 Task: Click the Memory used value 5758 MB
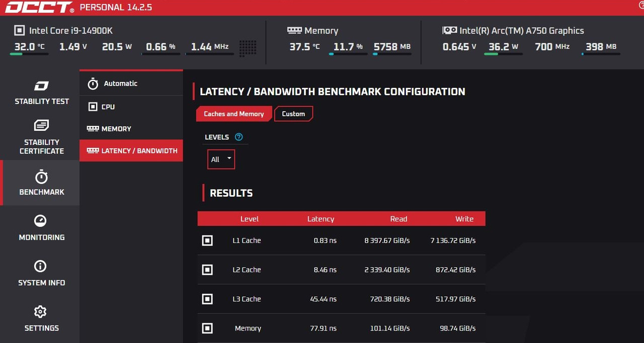392,46
